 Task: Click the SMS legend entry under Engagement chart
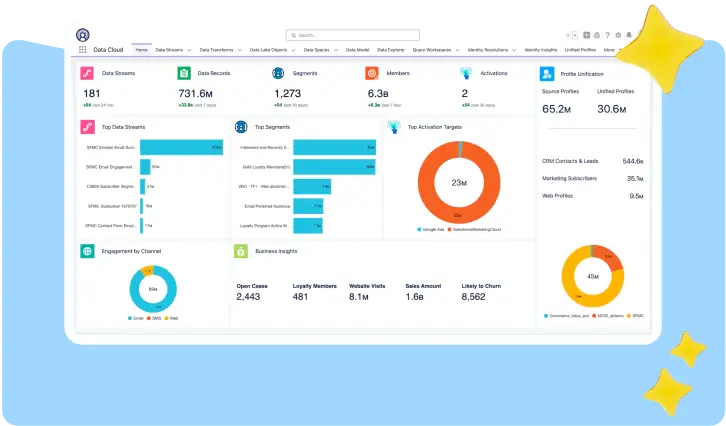pos(154,318)
